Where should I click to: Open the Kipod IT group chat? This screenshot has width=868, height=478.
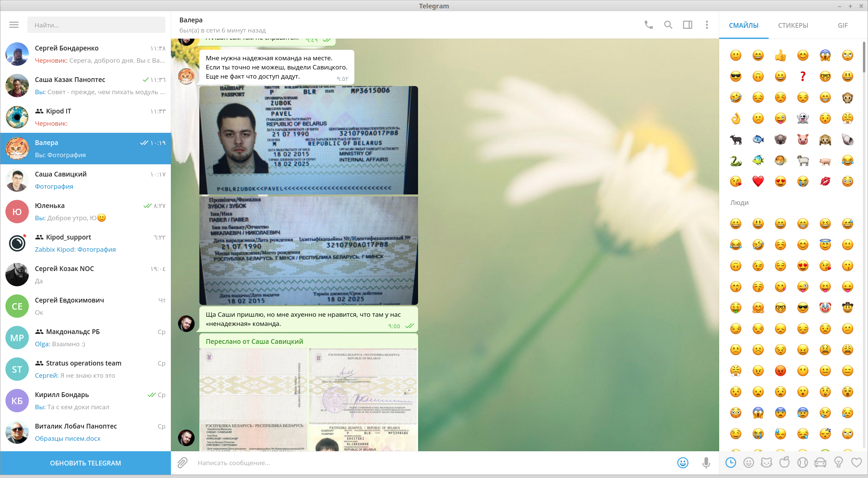[x=85, y=117]
